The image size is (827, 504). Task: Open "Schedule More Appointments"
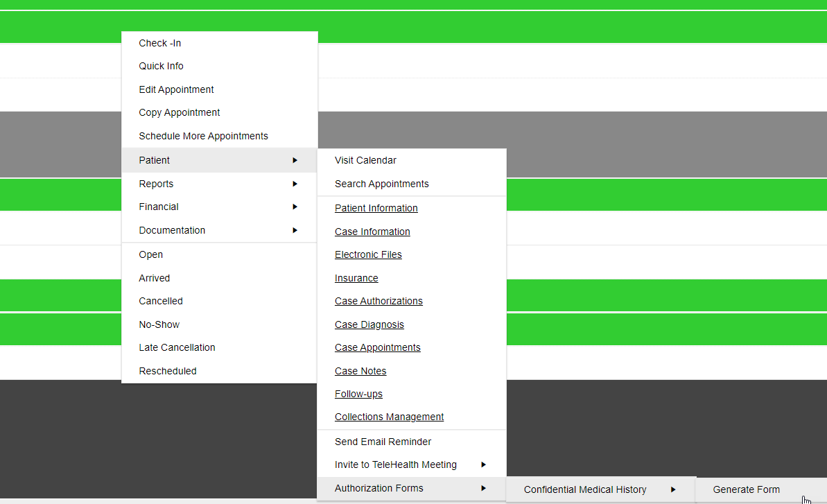click(204, 136)
